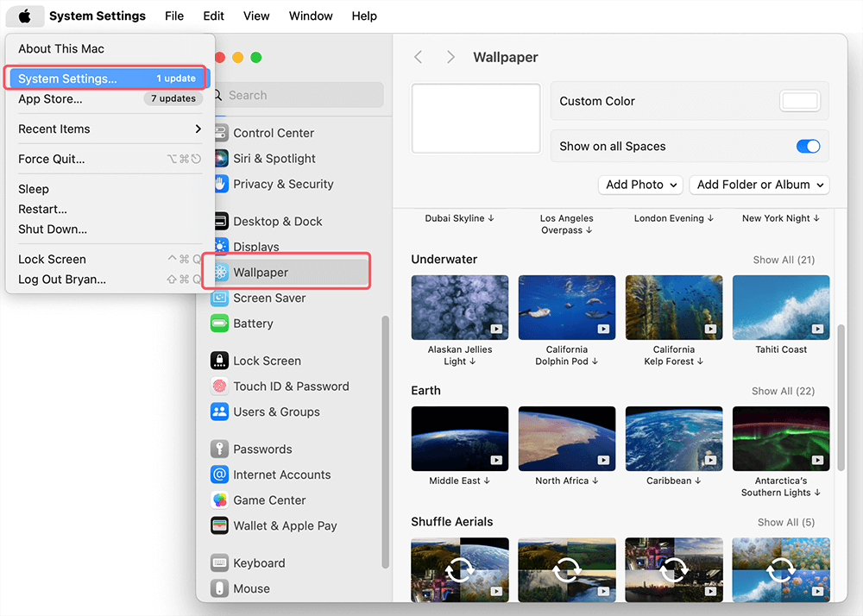Click the Custom Color white swatch

point(799,101)
